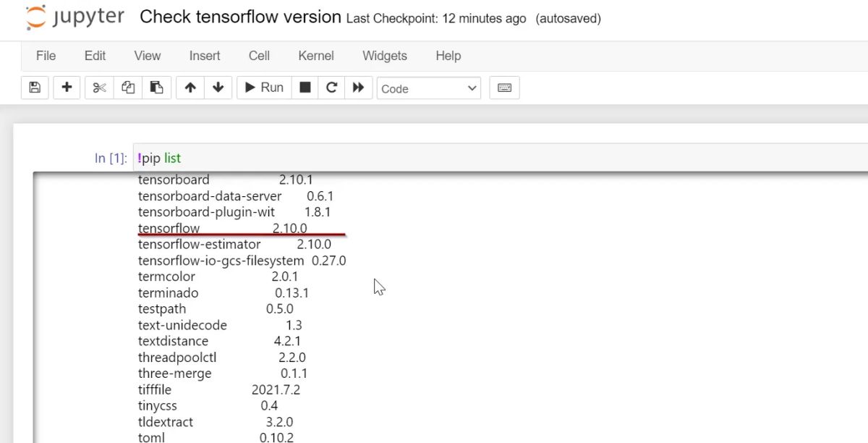
Task: Paste cells below icon
Action: [156, 88]
